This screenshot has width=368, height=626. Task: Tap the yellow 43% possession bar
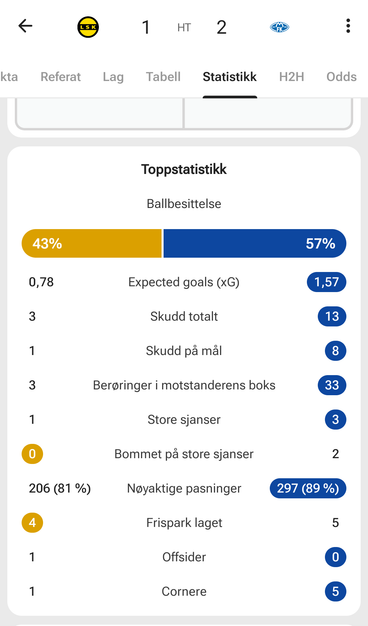pos(91,244)
